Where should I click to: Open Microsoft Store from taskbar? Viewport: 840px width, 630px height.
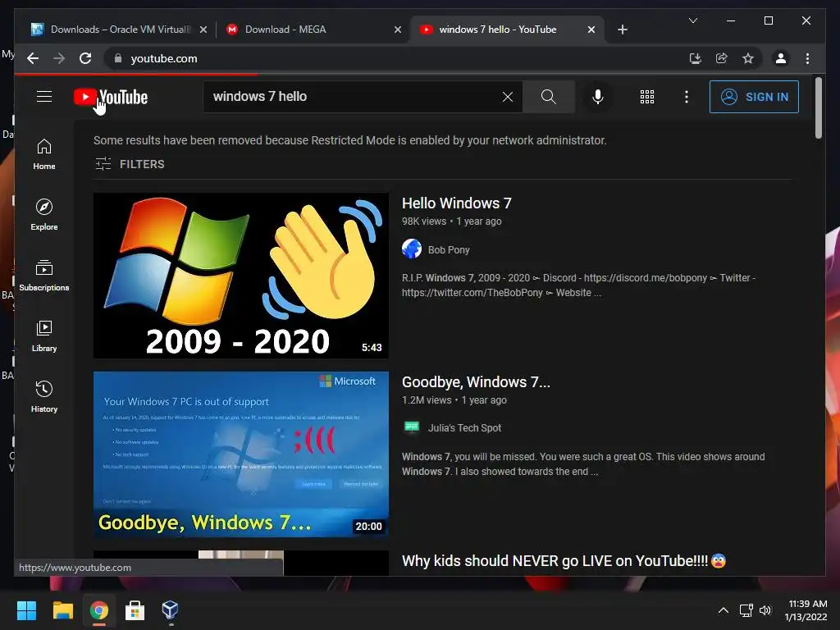coord(135,610)
